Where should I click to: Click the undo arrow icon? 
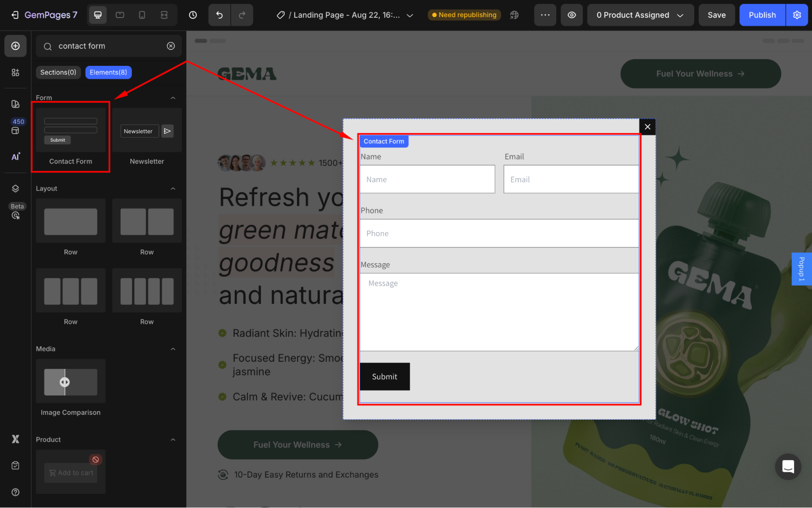pyautogui.click(x=219, y=15)
